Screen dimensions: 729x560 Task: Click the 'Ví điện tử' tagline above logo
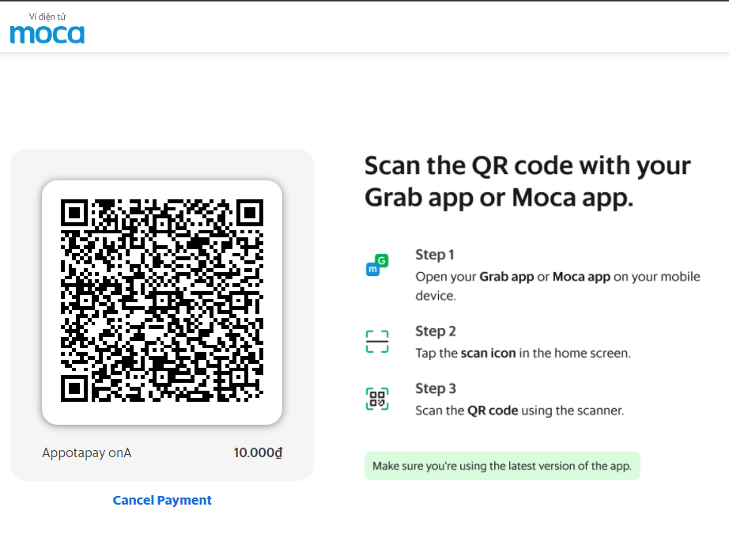(x=47, y=17)
